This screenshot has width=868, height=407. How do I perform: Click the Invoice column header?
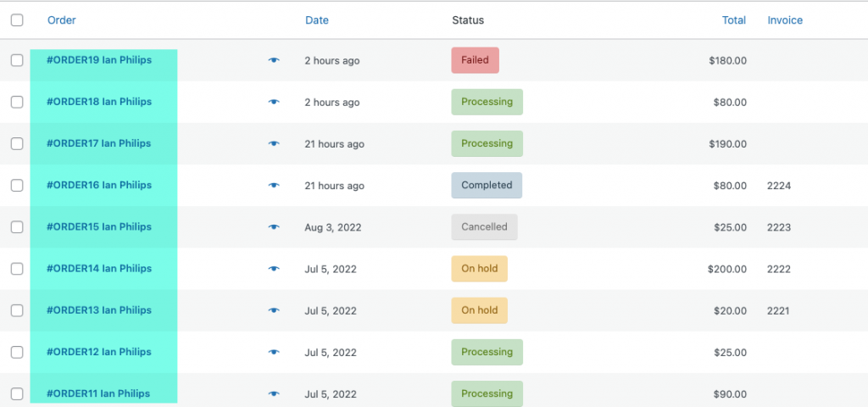click(785, 20)
